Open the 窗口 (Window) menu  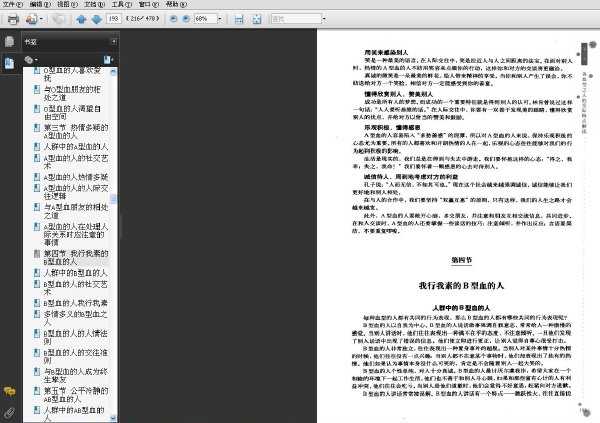click(x=149, y=4)
